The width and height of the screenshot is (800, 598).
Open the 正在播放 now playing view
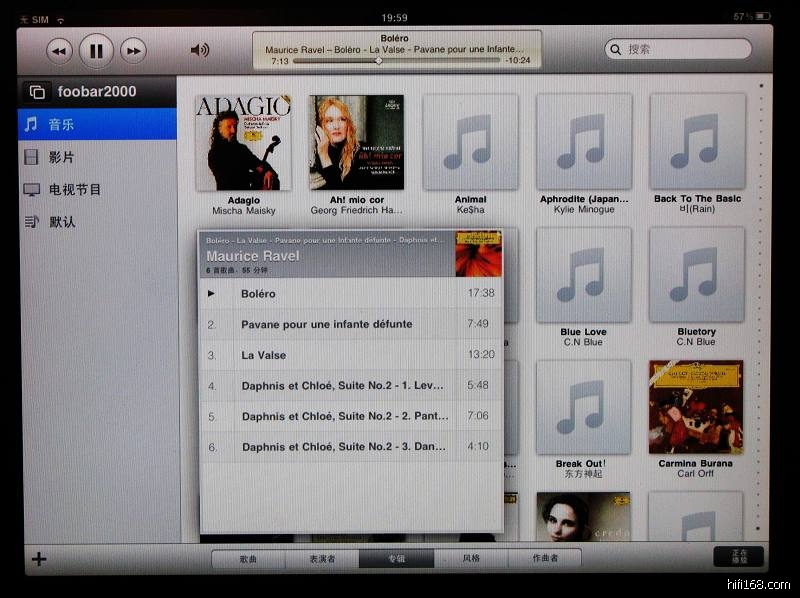tap(738, 558)
